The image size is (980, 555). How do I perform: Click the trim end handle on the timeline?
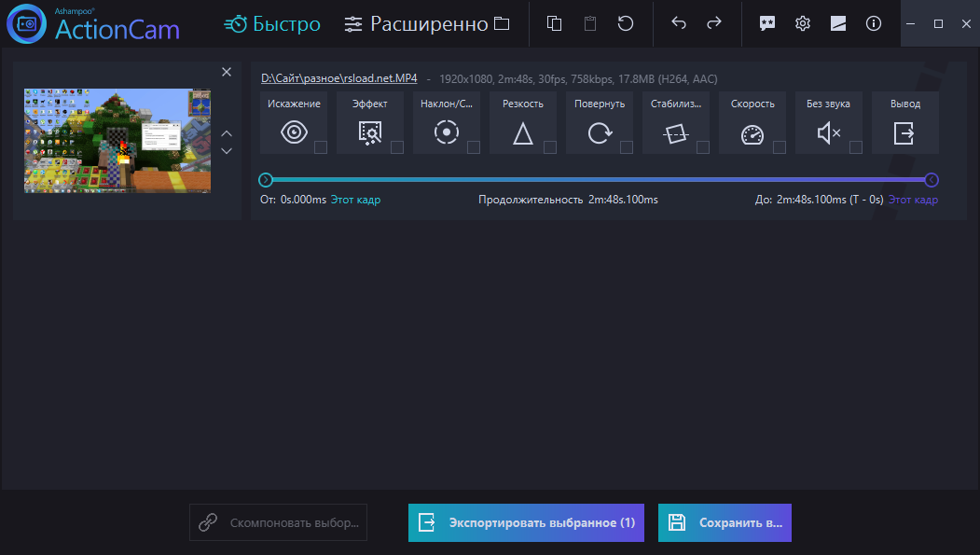(x=932, y=180)
